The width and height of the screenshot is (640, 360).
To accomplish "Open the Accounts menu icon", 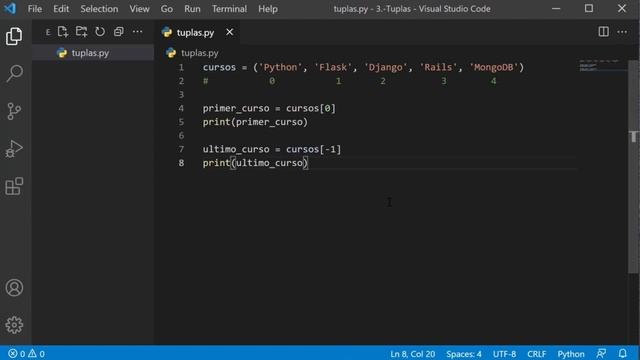I will point(14,287).
